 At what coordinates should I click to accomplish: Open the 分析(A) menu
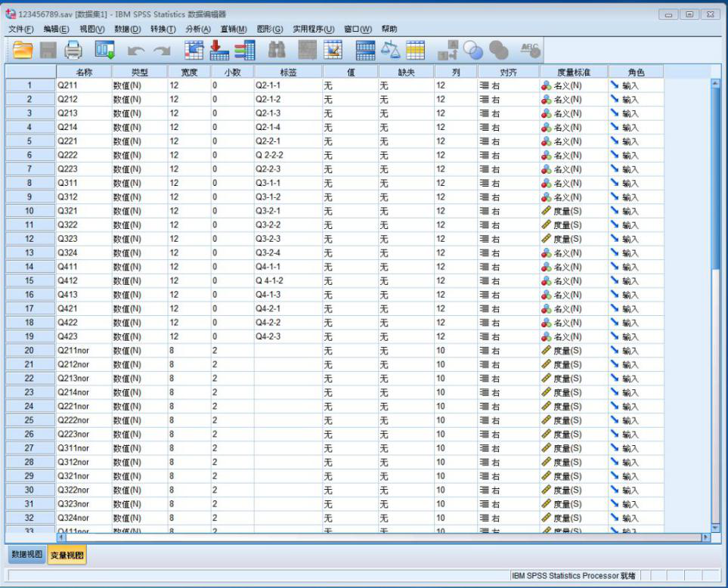point(197,29)
